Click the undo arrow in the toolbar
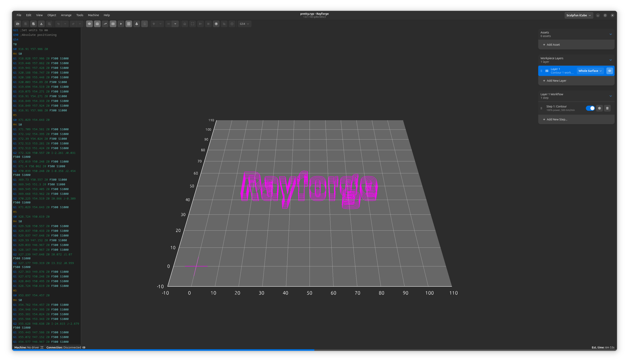The height and width of the screenshot is (364, 629). pos(58,24)
